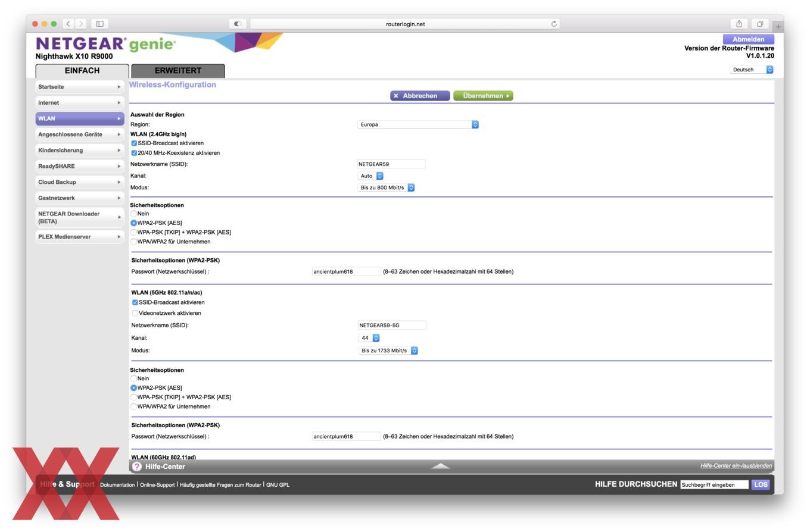
Task: Click the Suchbegriff eingeben search field
Action: (x=714, y=484)
